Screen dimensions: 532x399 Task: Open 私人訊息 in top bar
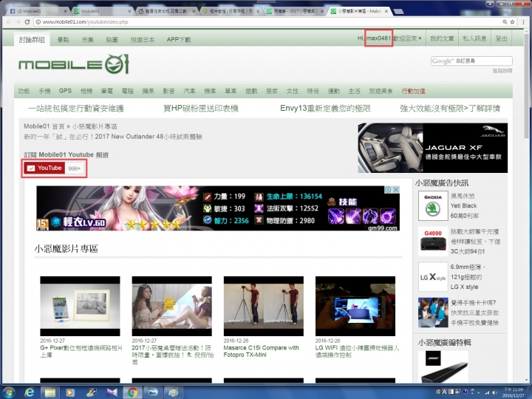click(x=474, y=38)
